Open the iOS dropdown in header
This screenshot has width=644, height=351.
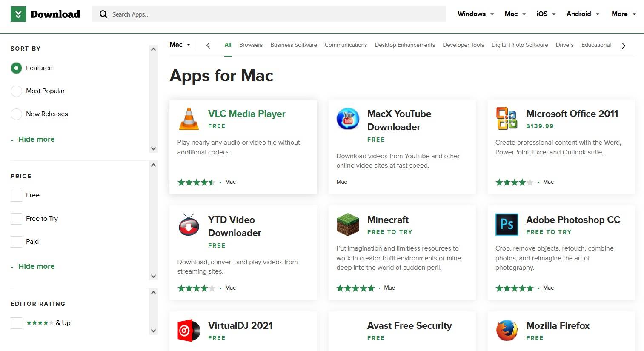point(546,14)
